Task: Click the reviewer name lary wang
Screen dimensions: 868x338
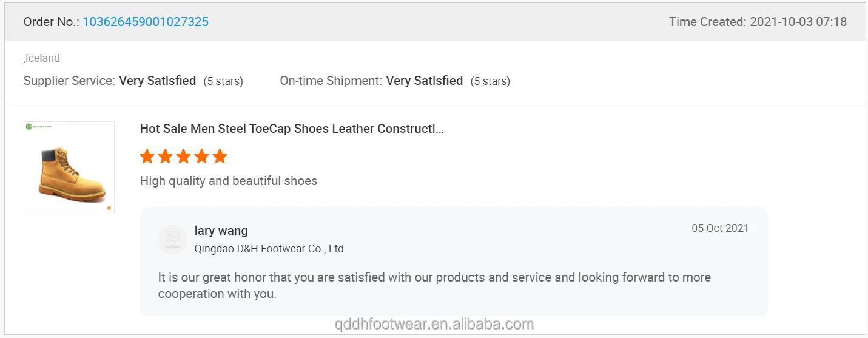Action: click(x=221, y=231)
